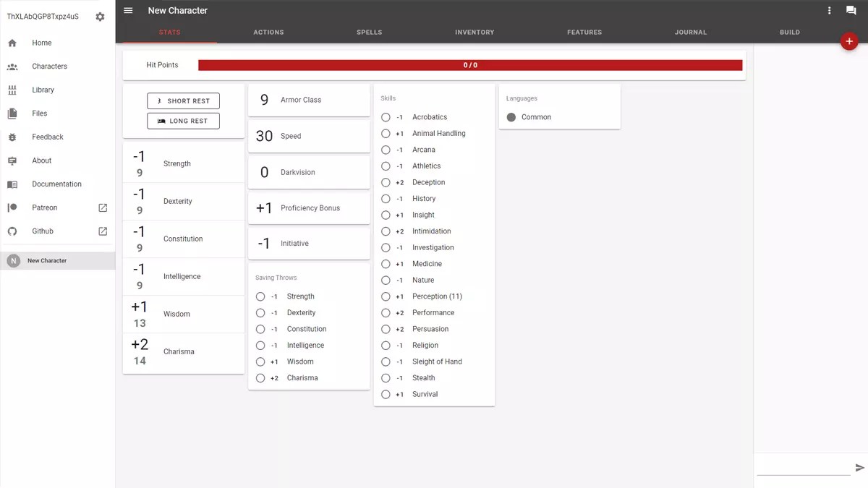Open the navigation hamburger menu
The width and height of the screenshot is (868, 488).
(128, 10)
